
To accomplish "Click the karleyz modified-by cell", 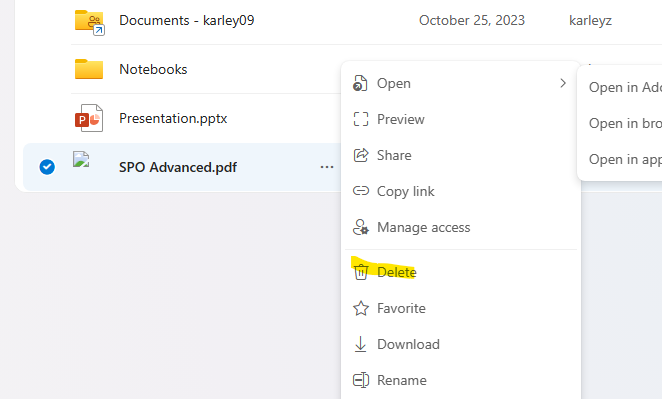I will pos(590,20).
